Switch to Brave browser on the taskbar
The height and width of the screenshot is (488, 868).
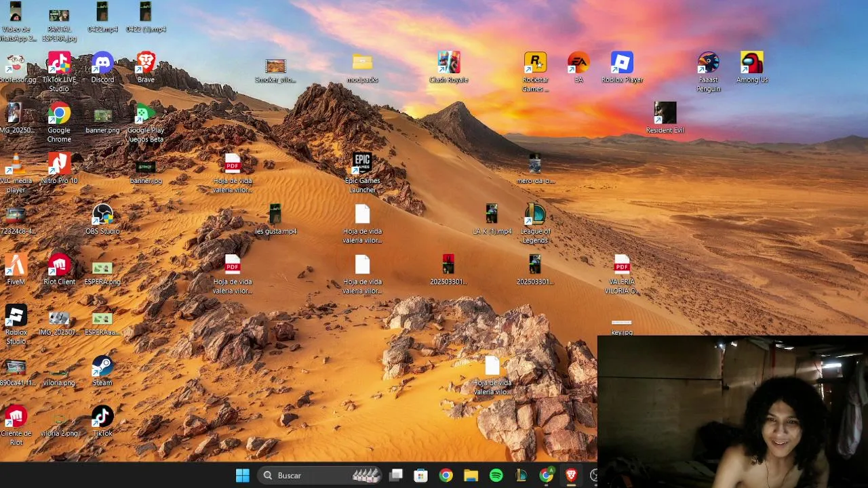coord(571,476)
